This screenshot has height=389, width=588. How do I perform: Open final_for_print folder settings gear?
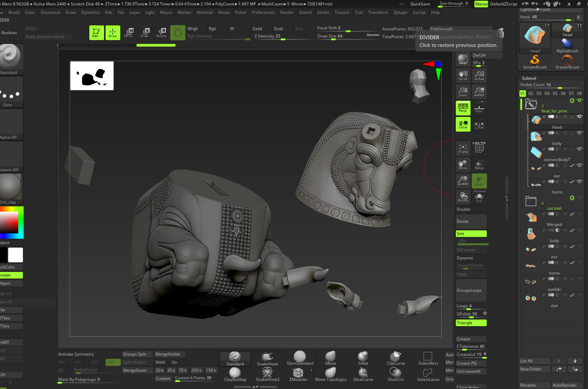coord(572,100)
